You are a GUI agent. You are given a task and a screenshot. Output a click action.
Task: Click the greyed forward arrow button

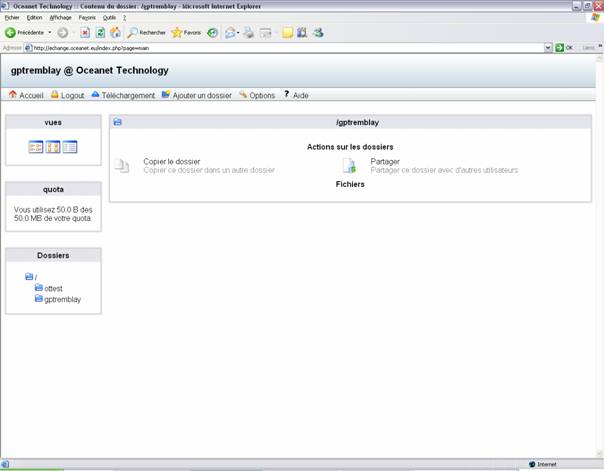click(63, 33)
